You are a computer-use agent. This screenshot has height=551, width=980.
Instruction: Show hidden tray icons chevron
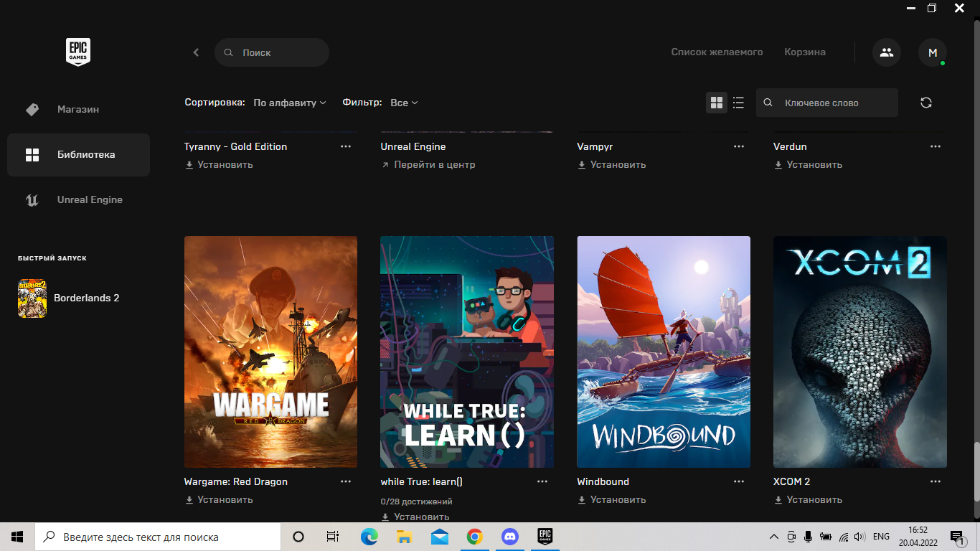pos(773,537)
